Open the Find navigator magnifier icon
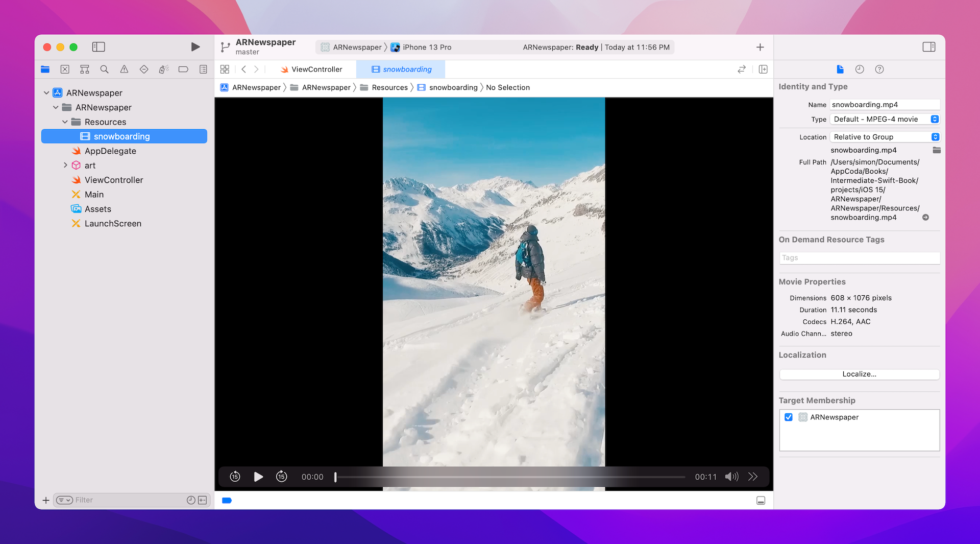 tap(104, 69)
